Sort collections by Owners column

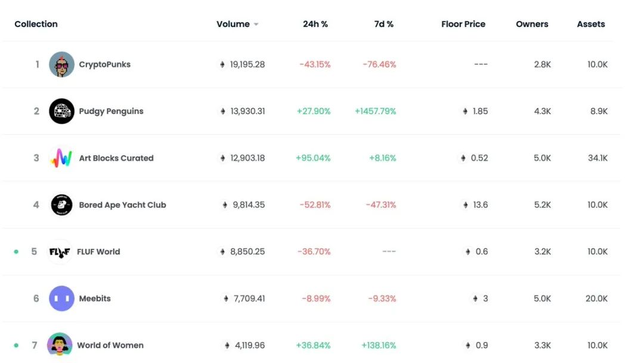[x=532, y=24]
